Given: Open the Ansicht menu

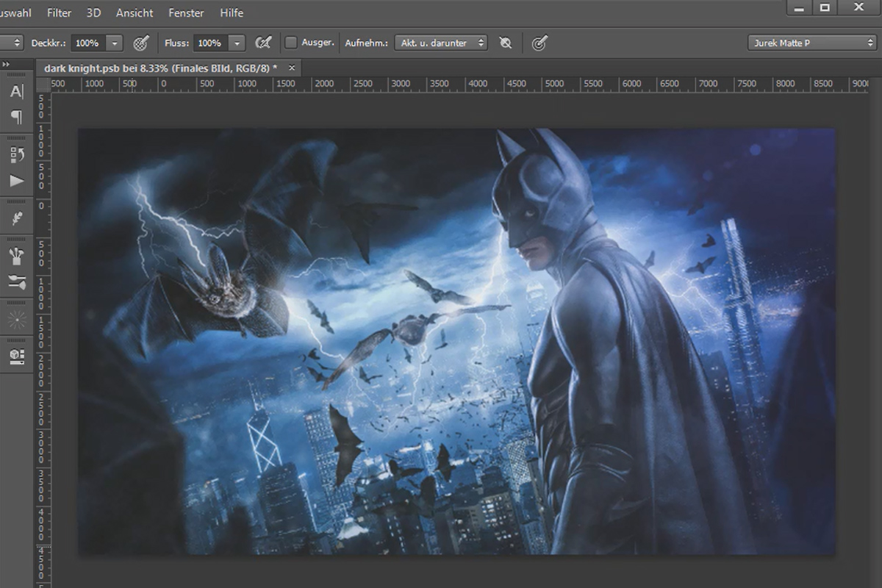Looking at the screenshot, I should [x=135, y=12].
